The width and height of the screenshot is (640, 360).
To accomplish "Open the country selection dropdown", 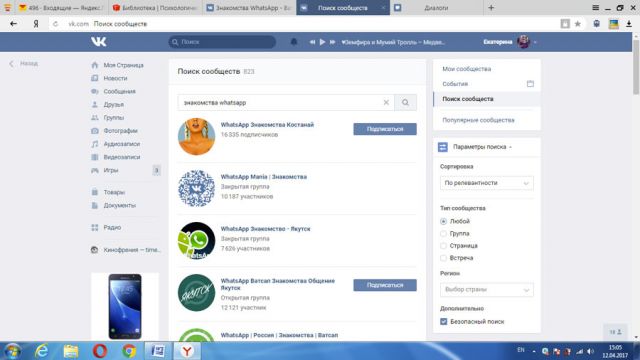I will (x=487, y=289).
